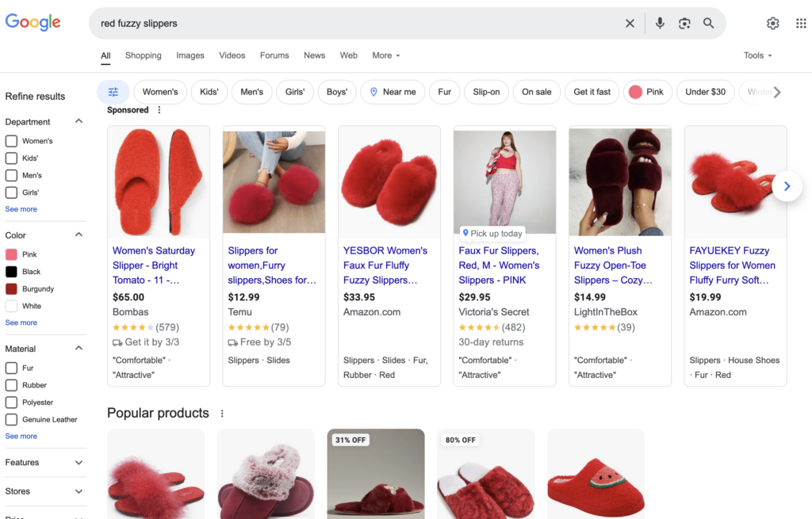Open the Popular products three-dot menu
The image size is (812, 519).
[222, 414]
